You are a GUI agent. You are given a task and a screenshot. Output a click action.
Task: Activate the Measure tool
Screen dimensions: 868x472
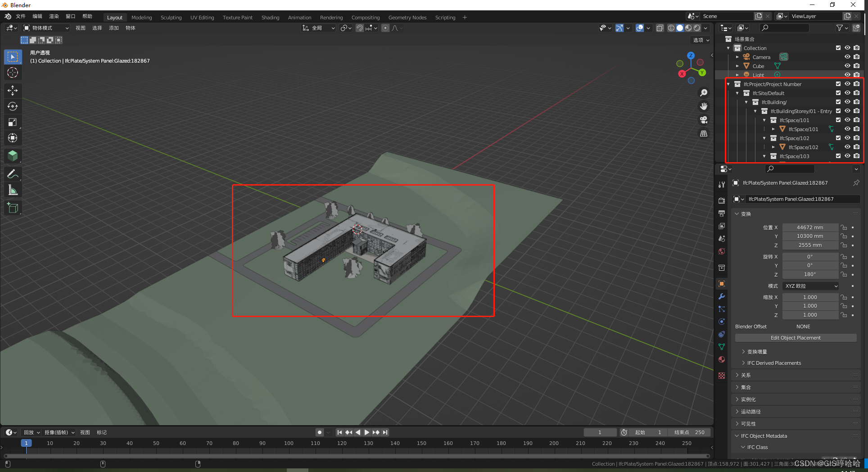(x=13, y=190)
